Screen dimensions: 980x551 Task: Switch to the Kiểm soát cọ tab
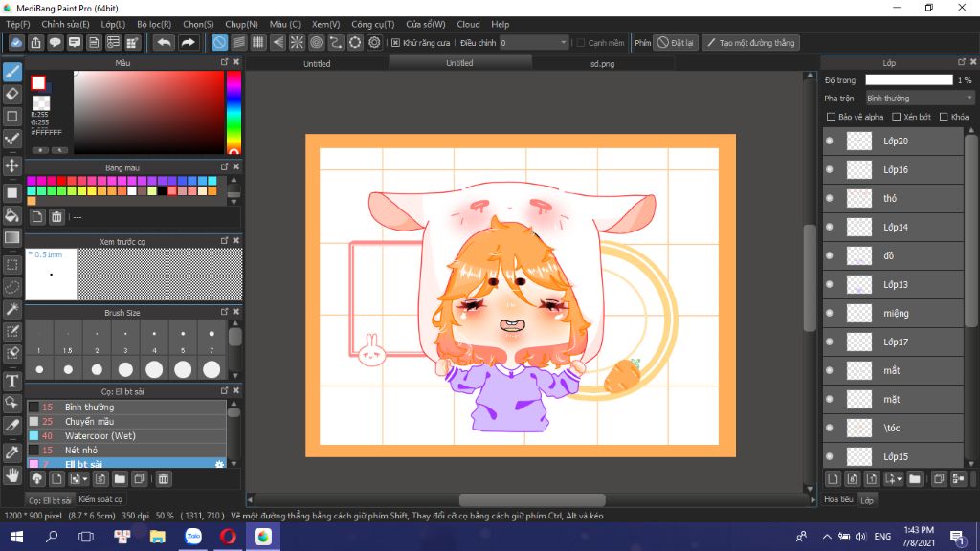pos(100,499)
